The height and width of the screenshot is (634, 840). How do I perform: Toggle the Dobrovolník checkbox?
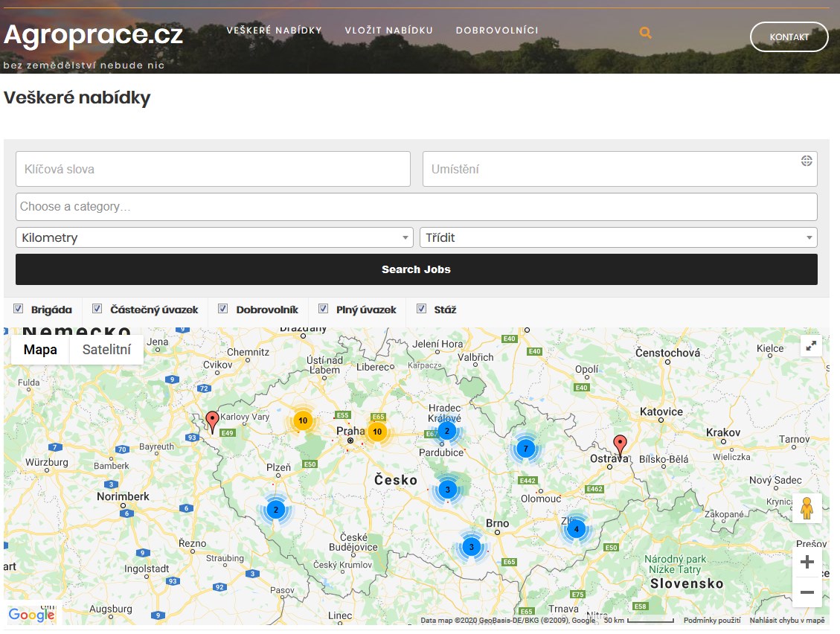[224, 309]
